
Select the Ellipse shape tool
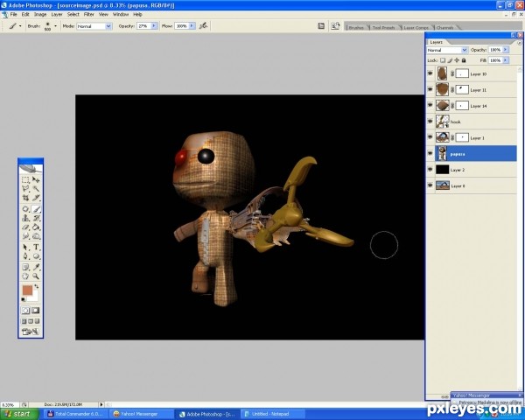36,256
